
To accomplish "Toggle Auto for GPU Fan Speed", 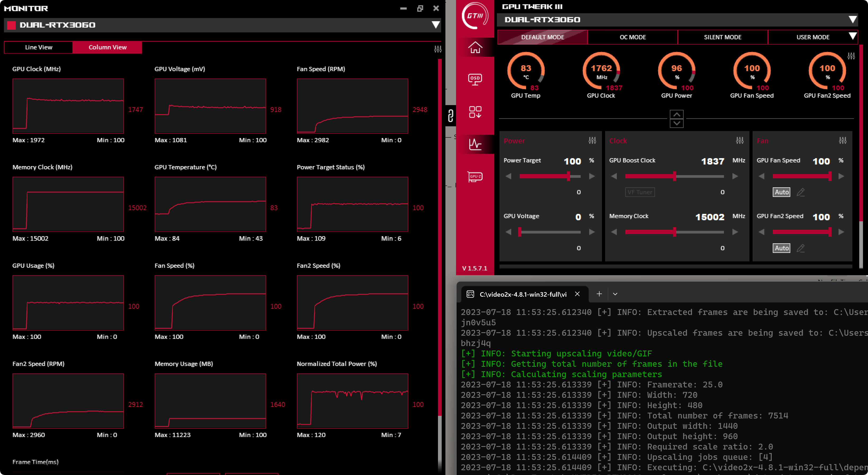I will click(782, 192).
